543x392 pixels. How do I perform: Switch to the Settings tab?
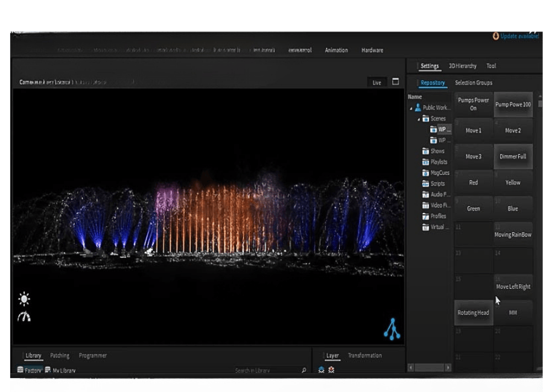(430, 66)
